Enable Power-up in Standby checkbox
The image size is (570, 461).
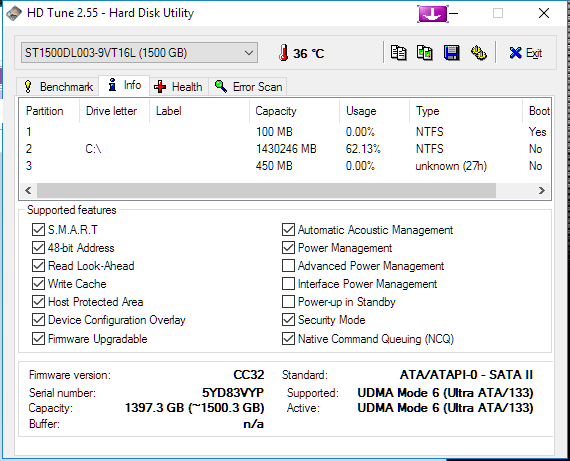[288, 302]
